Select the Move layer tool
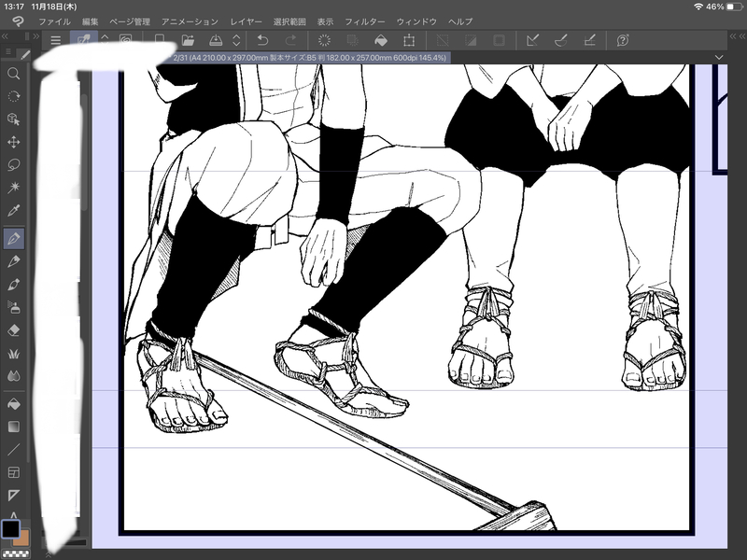The height and width of the screenshot is (560, 747). point(13,142)
